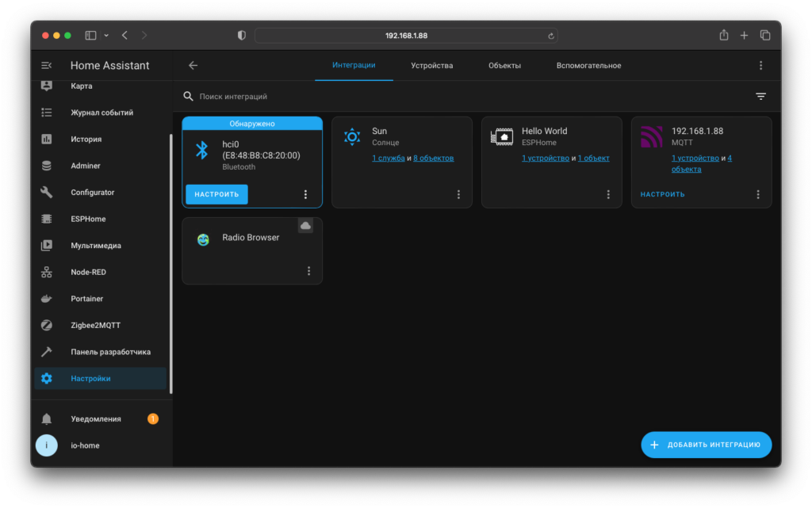Switch to the Объекты tab
This screenshot has height=508, width=812.
[x=504, y=66]
